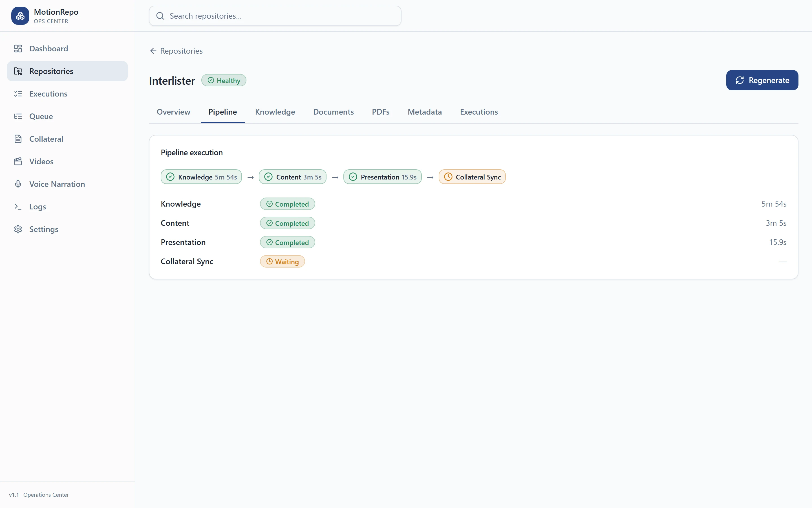
Task: Click the back arrow beside Repositories
Action: (x=153, y=51)
